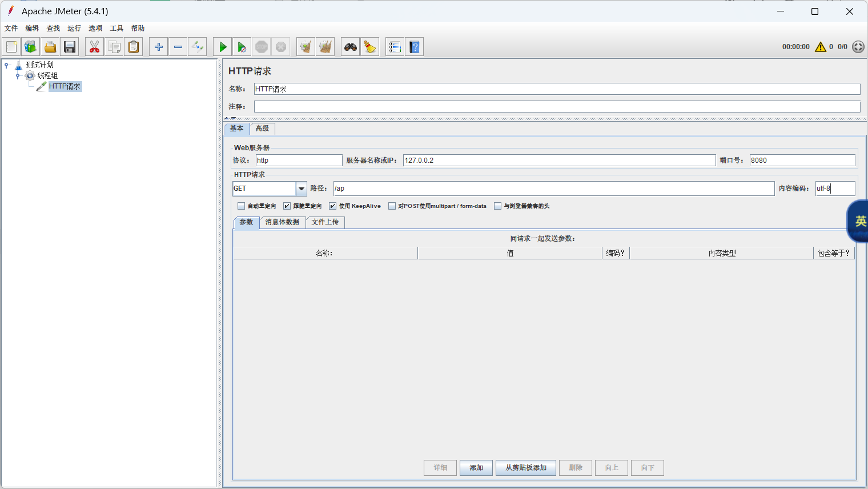The width and height of the screenshot is (868, 489).
Task: Click the Toggle enable/disable icon
Action: 198,47
